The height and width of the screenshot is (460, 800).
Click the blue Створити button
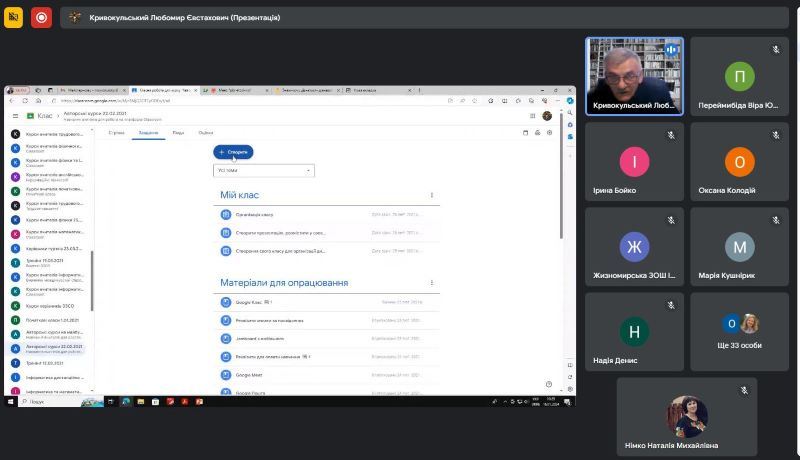pos(233,152)
